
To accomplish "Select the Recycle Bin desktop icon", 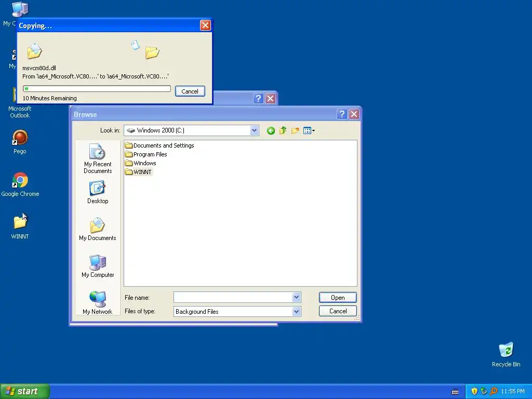I will pyautogui.click(x=506, y=354).
